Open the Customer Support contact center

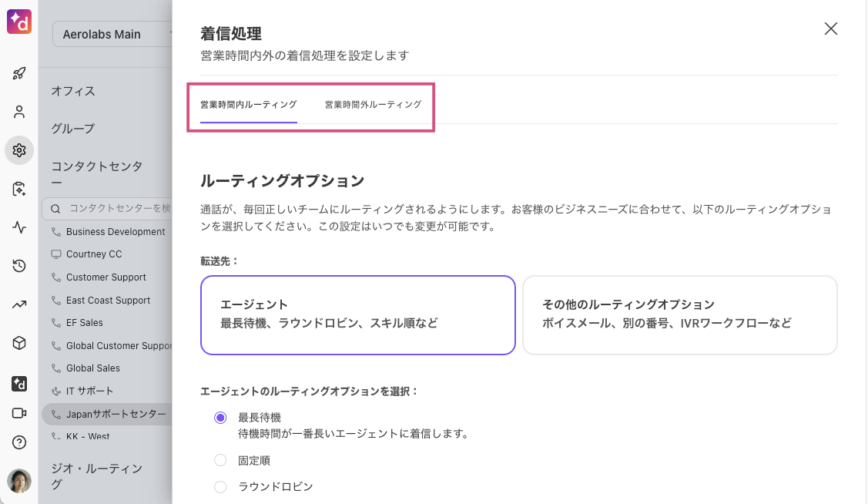pyautogui.click(x=106, y=277)
